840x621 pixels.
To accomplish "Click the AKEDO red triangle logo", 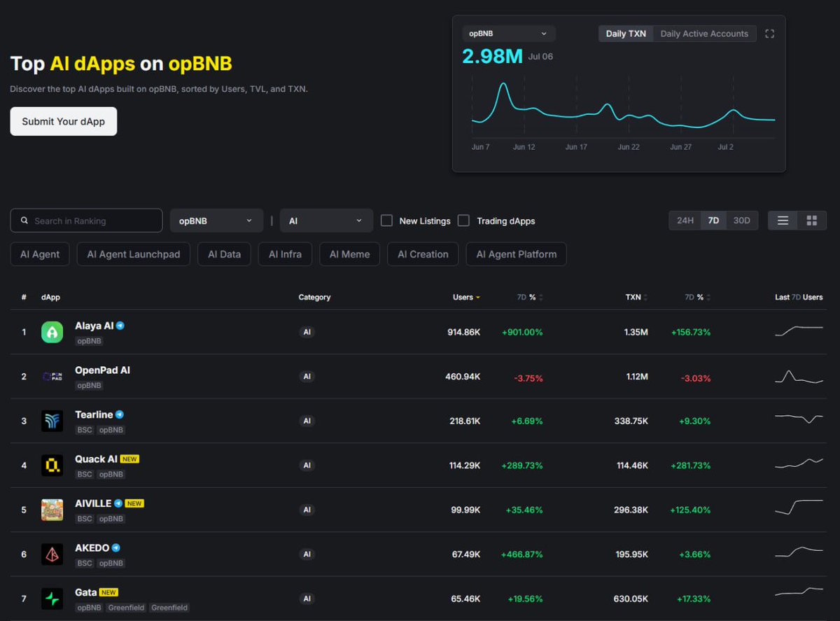I will coord(52,554).
